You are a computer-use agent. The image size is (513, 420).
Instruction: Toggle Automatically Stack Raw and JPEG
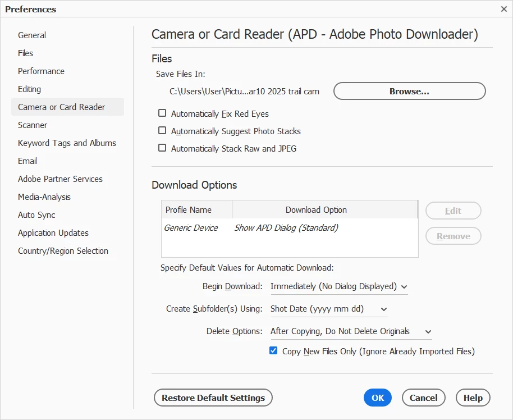pyautogui.click(x=162, y=148)
